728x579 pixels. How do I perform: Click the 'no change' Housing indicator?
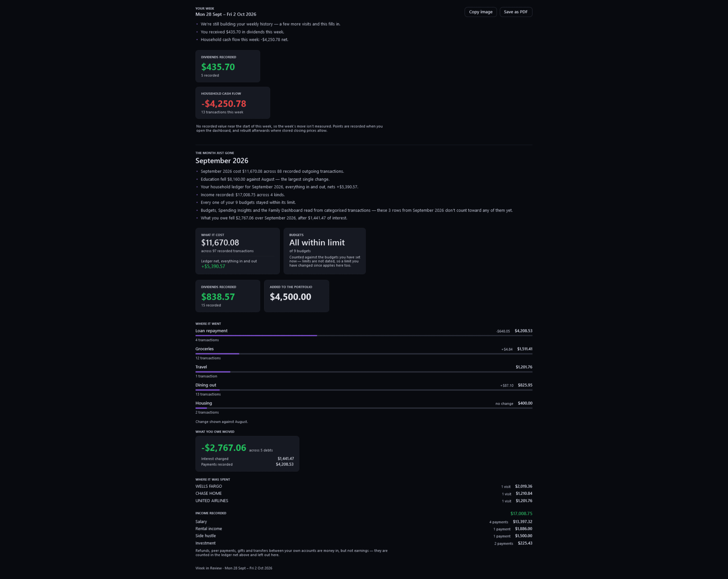(504, 403)
